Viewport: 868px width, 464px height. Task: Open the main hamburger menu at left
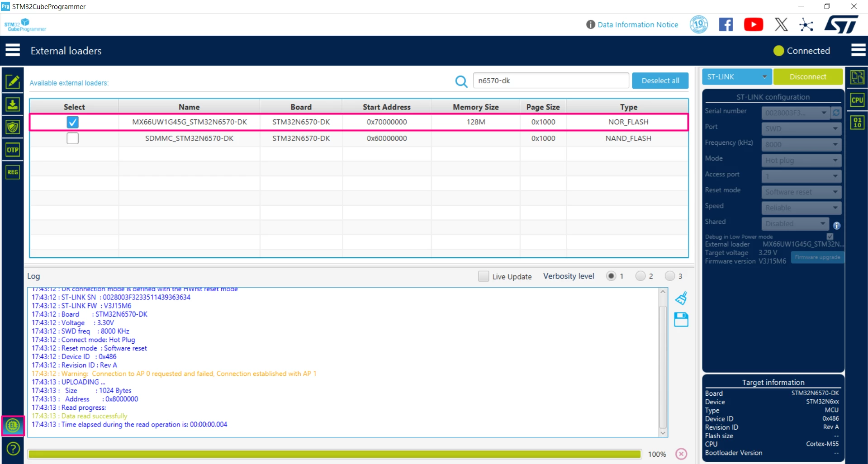[x=13, y=50]
